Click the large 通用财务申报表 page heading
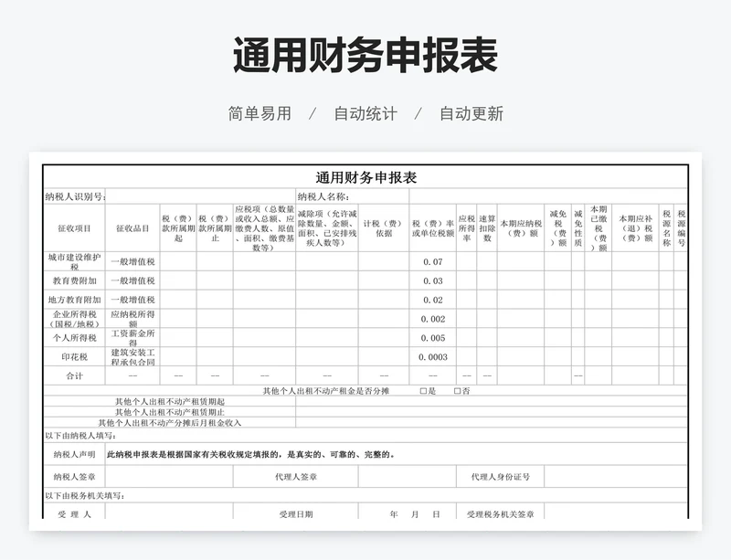731x560 pixels. (365, 55)
